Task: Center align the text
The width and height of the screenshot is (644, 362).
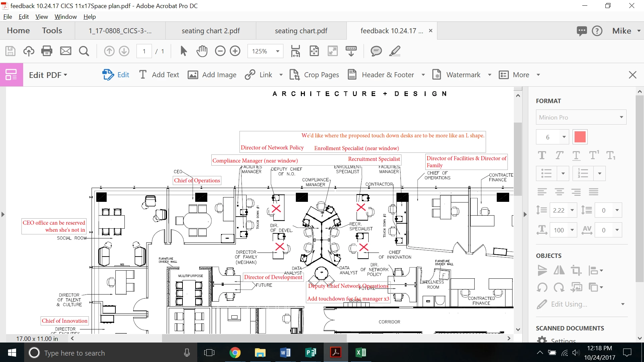Action: 559,192
